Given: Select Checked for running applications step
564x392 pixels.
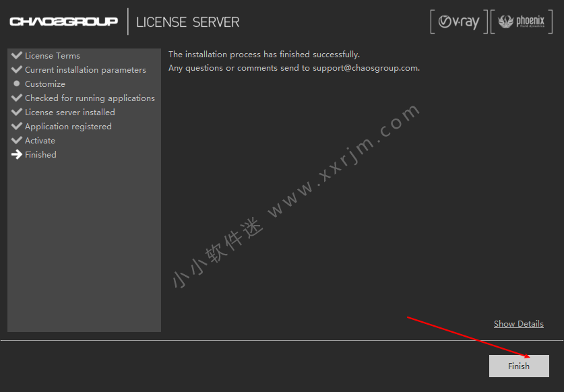Looking at the screenshot, I should (x=90, y=98).
